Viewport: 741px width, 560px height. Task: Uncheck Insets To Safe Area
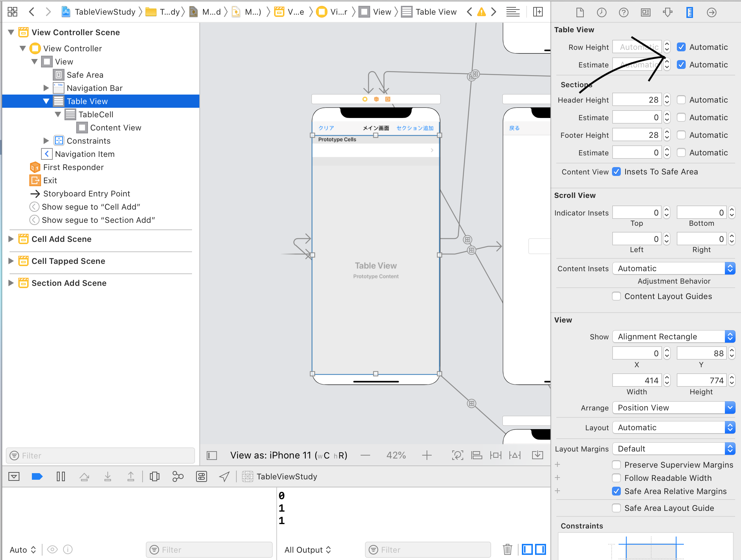point(617,172)
